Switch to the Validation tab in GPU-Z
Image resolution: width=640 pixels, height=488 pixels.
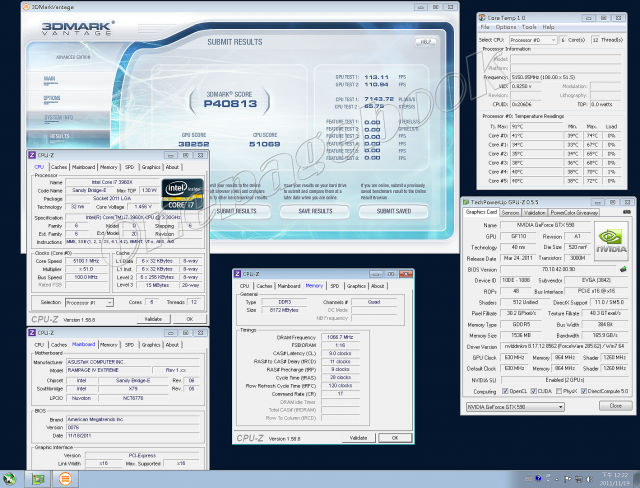(x=534, y=213)
